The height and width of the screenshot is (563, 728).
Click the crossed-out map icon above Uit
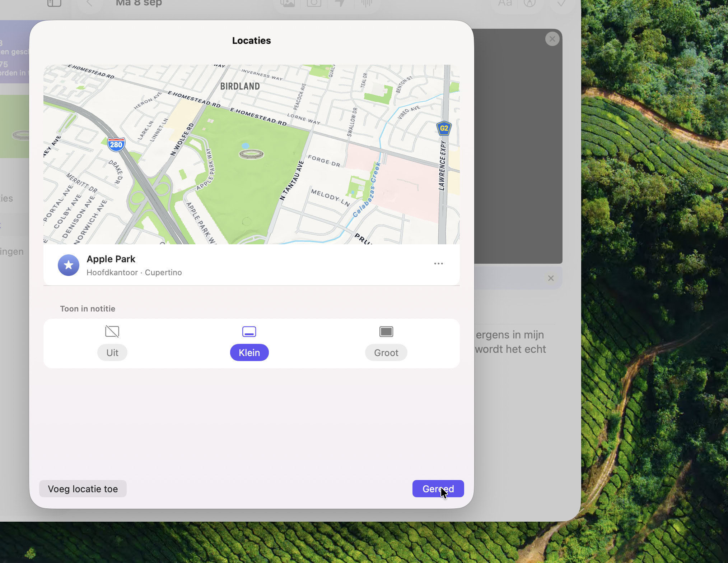click(x=112, y=331)
